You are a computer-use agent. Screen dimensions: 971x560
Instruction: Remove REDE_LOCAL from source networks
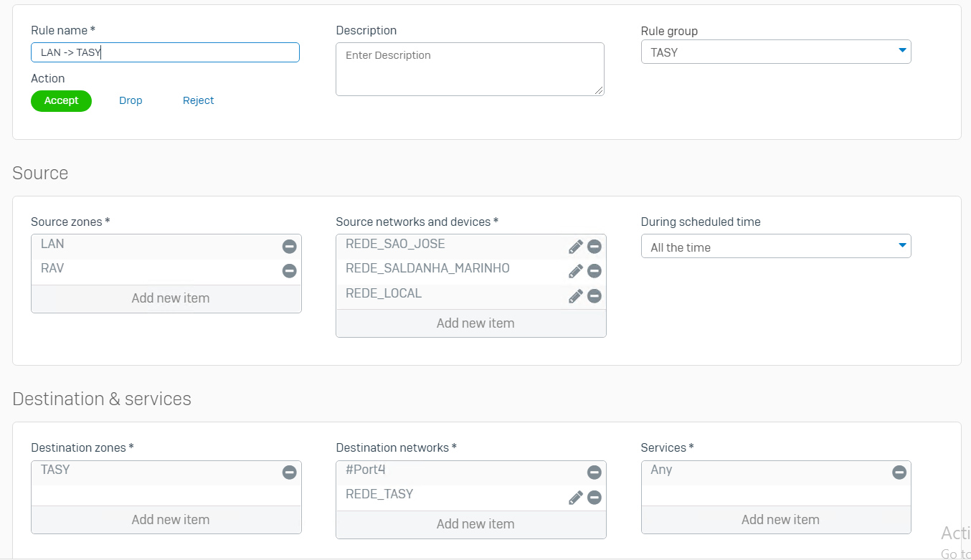tap(594, 296)
